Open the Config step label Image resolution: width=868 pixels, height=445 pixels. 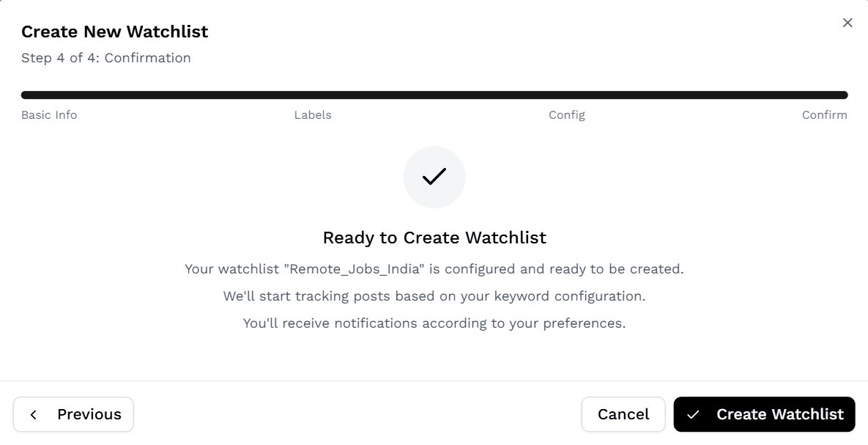point(566,115)
